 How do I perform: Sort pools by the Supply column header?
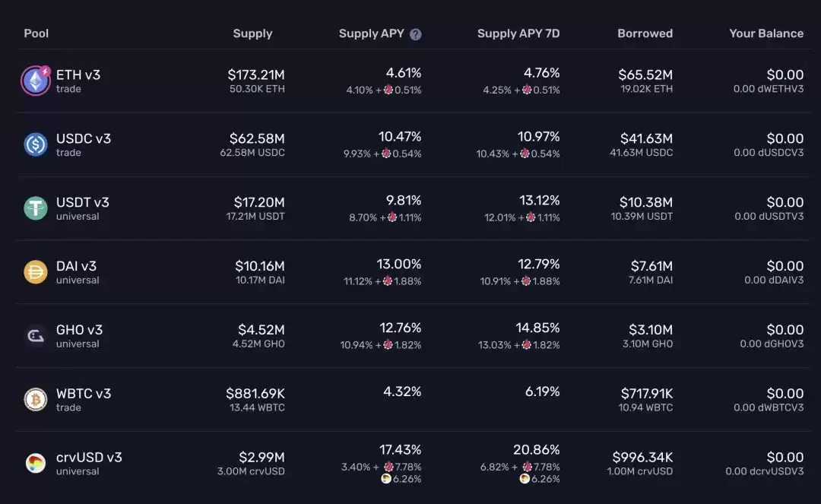pyautogui.click(x=252, y=33)
